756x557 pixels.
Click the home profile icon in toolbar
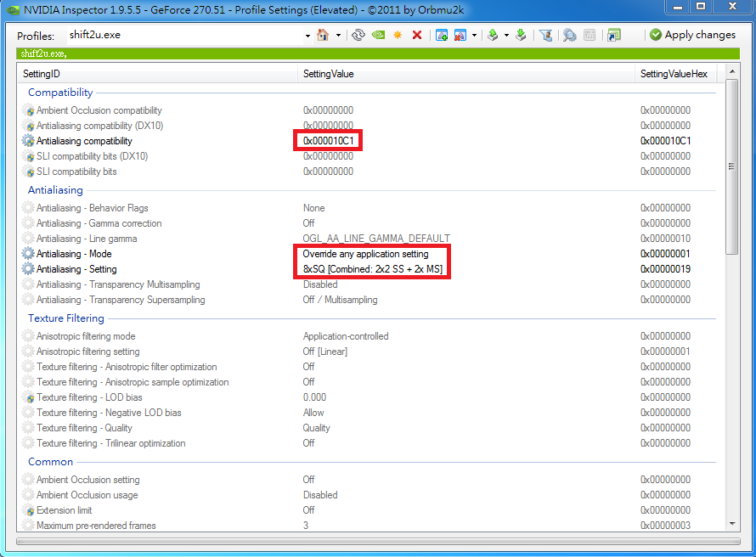coord(323,35)
